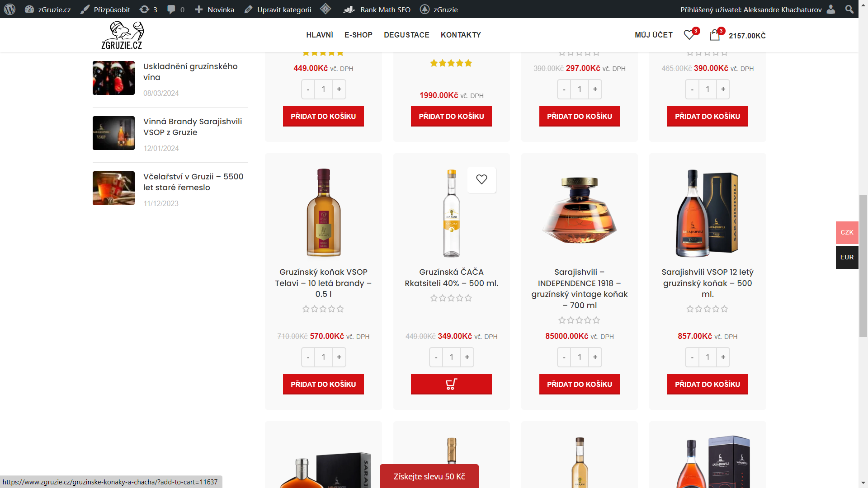Viewport: 868px width, 488px height.
Task: Click the page vertical scrollbar thumb
Action: pyautogui.click(x=863, y=266)
